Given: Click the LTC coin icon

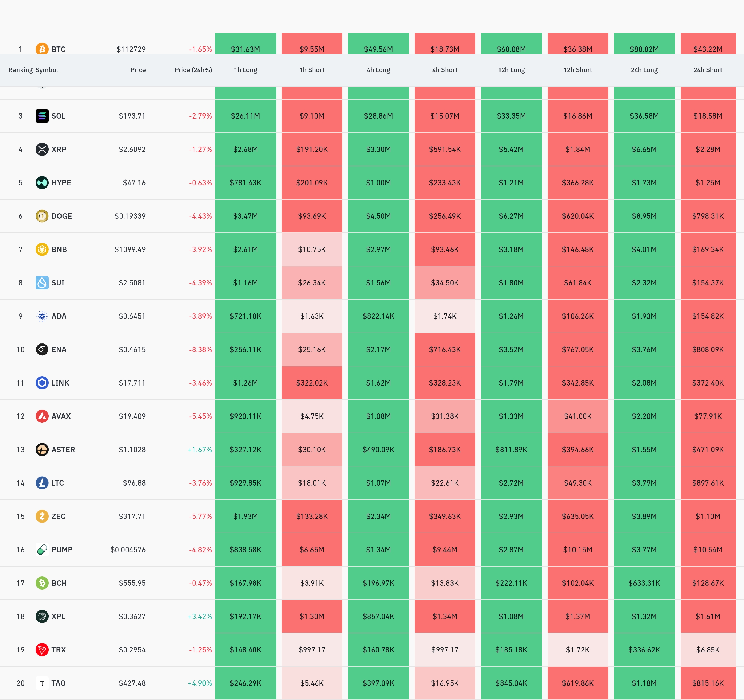Looking at the screenshot, I should coord(42,483).
